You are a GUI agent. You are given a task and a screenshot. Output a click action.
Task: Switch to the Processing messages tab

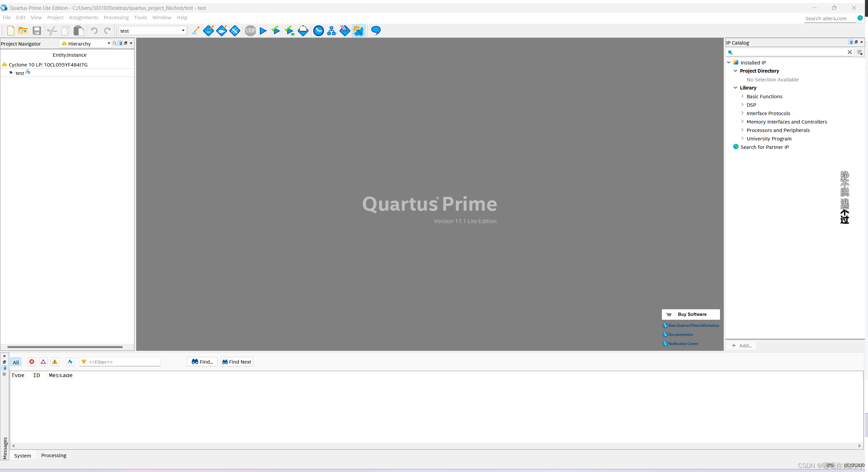tap(53, 455)
